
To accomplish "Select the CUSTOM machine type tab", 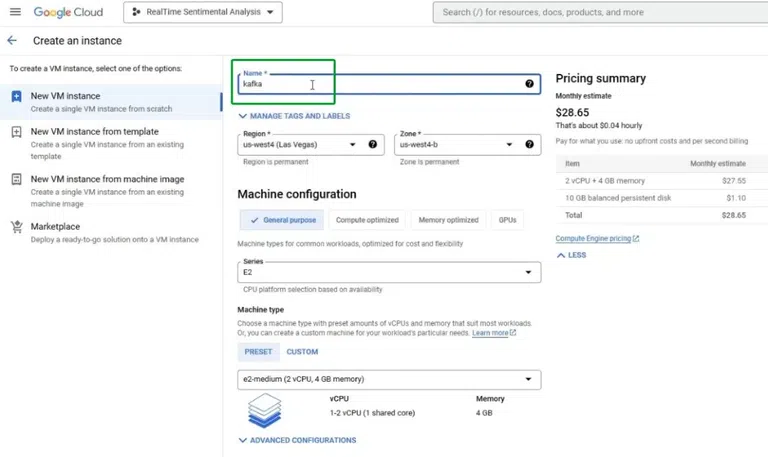I will [302, 352].
